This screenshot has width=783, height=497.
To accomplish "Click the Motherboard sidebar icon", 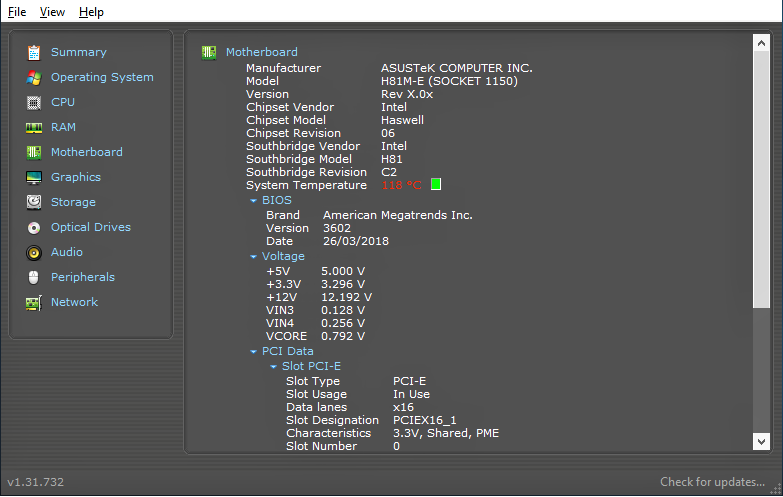I will (x=33, y=152).
